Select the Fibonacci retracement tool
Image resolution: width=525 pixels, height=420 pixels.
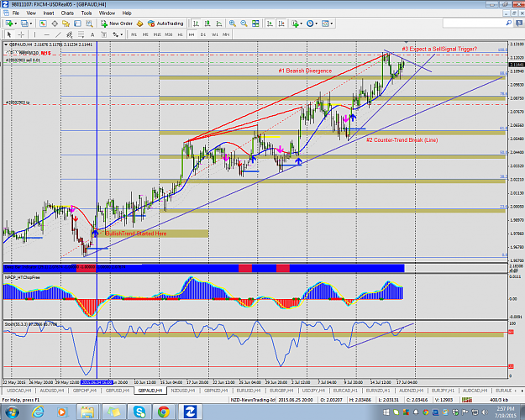(x=81, y=34)
